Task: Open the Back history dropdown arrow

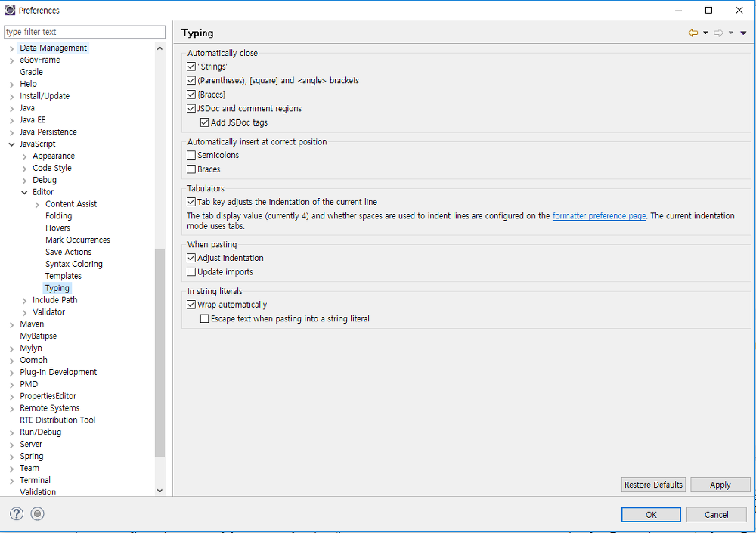Action: pyautogui.click(x=705, y=33)
